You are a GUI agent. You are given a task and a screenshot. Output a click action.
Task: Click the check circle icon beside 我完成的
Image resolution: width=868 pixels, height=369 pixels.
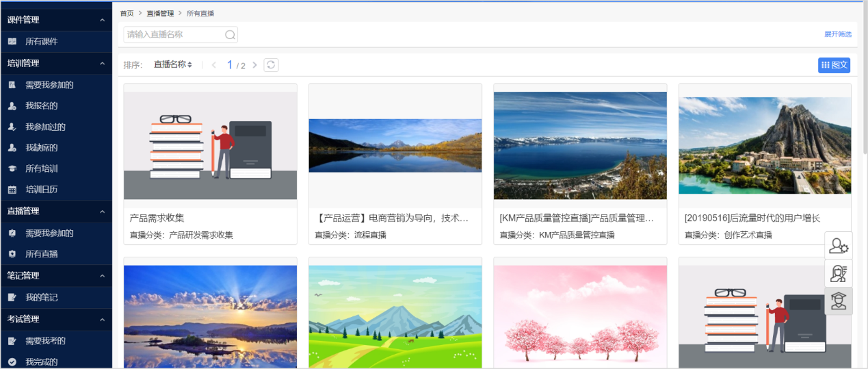point(12,361)
